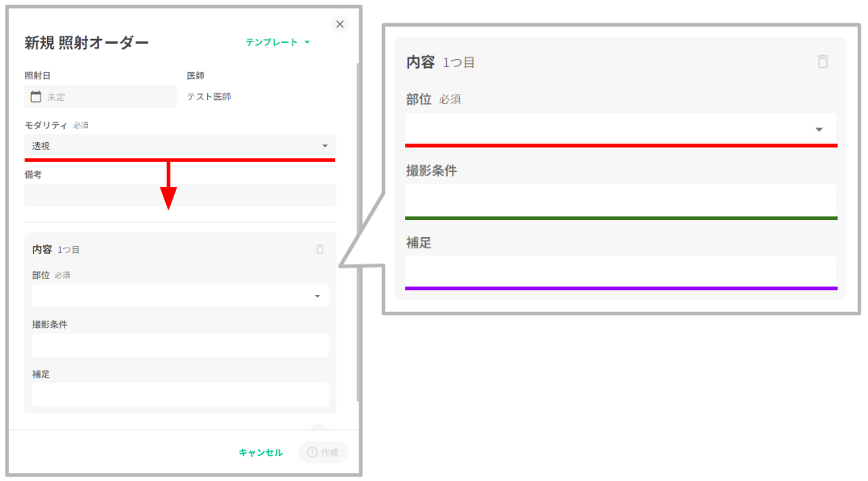Delete 内容 1つ目 using trash icon in dialog
Viewport: 868px width, 481px height.
click(320, 249)
